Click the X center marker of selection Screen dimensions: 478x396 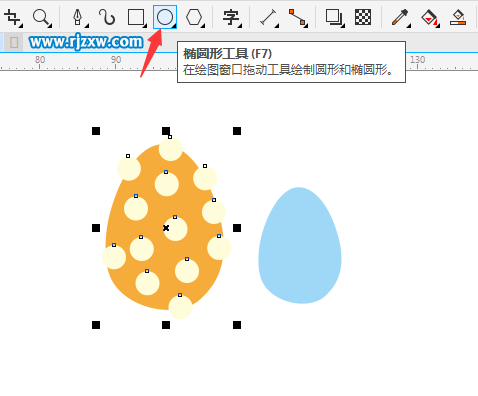pos(166,228)
